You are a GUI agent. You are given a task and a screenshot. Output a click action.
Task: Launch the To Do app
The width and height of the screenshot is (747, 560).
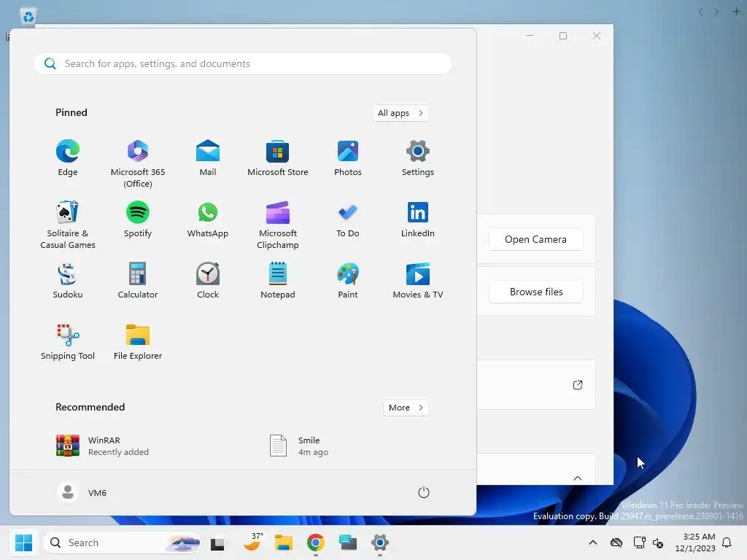348,219
